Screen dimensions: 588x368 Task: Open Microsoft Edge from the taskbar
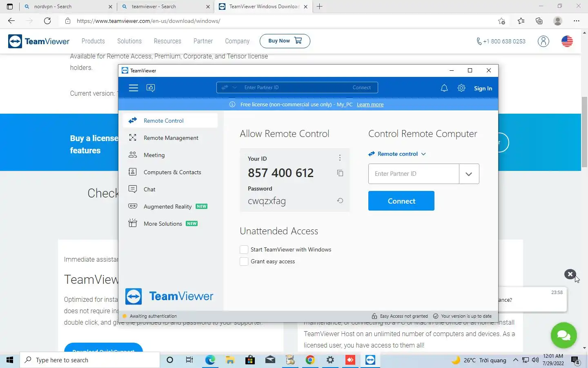[210, 360]
